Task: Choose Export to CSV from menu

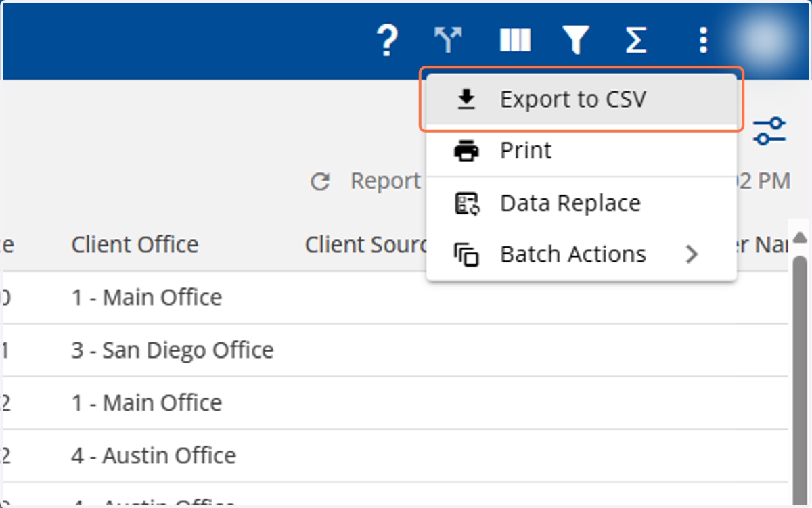Action: pos(581,99)
